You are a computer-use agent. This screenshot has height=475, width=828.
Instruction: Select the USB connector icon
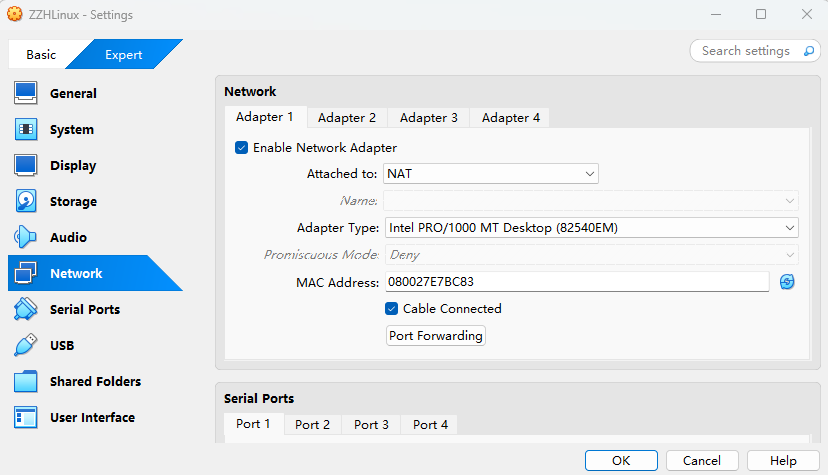(26, 345)
